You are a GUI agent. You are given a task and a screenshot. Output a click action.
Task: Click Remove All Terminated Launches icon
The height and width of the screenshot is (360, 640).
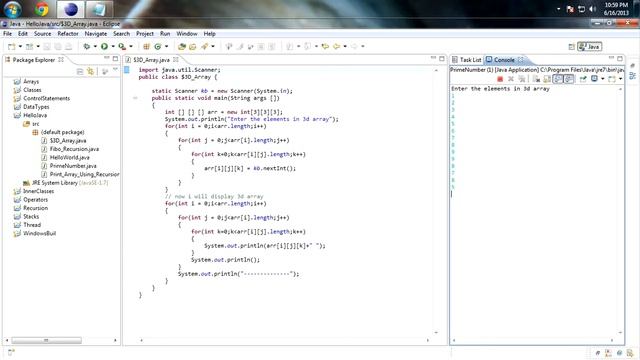(522, 79)
